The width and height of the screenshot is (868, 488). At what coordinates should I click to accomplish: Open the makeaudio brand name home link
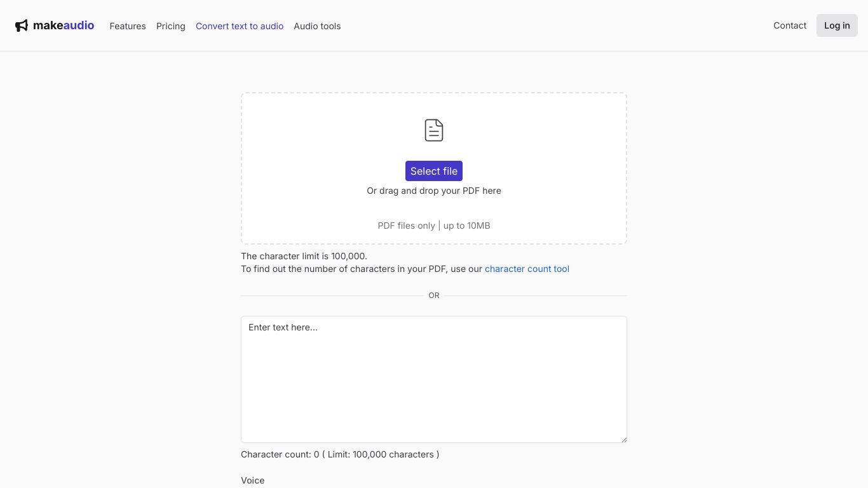(64, 25)
